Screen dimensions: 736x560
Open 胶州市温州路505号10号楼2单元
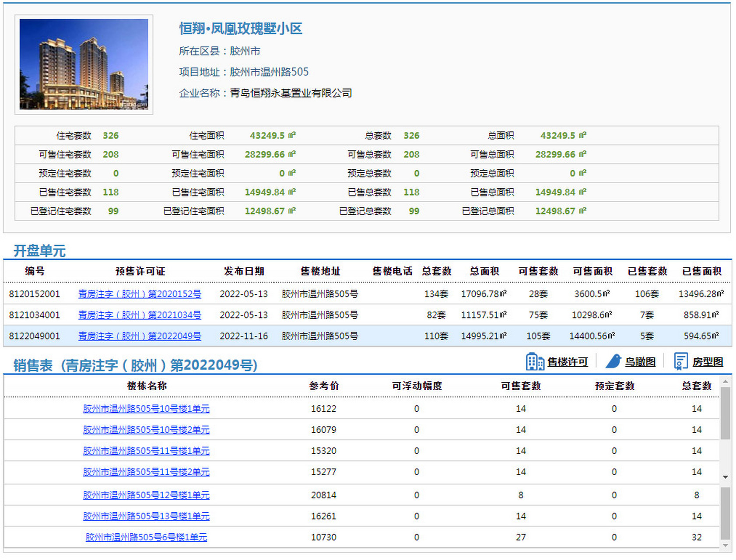pyautogui.click(x=146, y=430)
